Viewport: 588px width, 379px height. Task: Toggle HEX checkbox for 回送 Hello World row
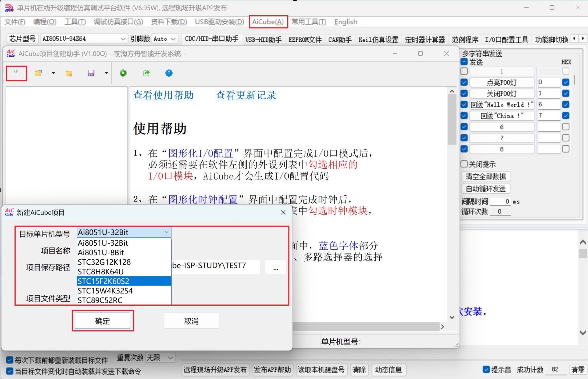[x=566, y=104]
